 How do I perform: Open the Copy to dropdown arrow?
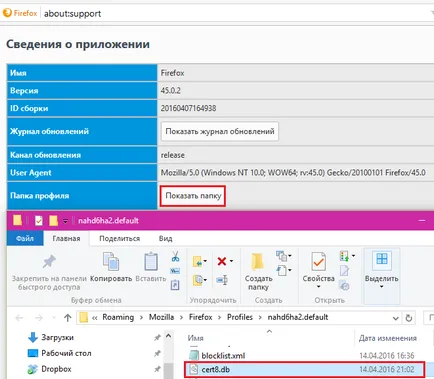point(205,280)
